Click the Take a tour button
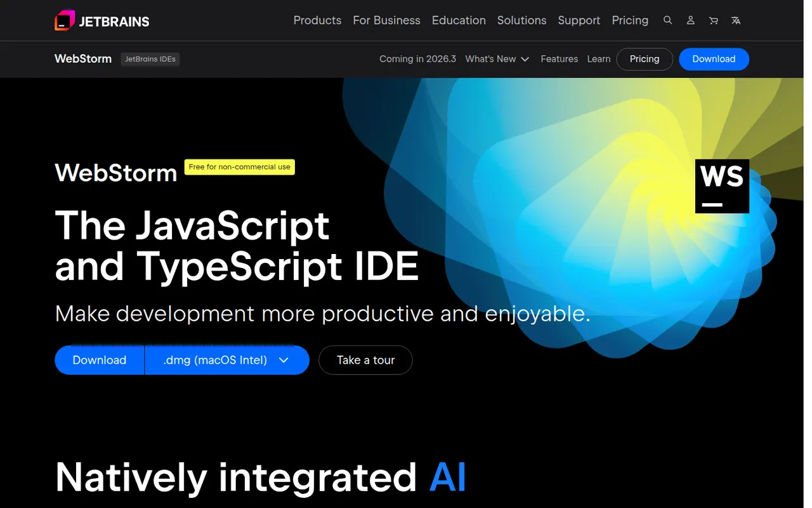The width and height of the screenshot is (812, 508). 365,360
